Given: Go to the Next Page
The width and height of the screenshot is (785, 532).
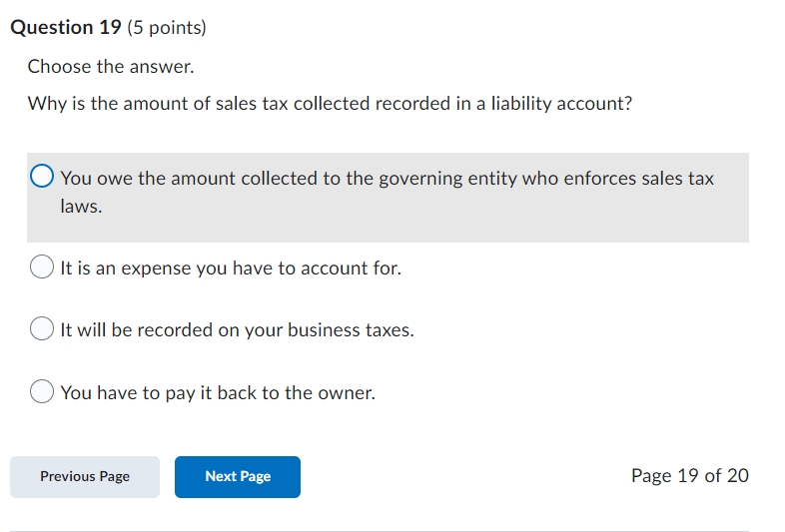Looking at the screenshot, I should point(237,477).
